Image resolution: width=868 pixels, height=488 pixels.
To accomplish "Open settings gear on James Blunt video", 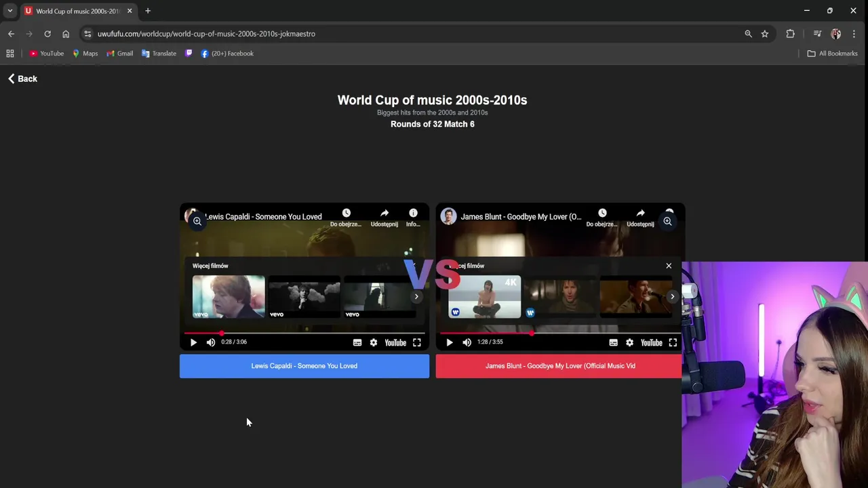I will (x=629, y=342).
